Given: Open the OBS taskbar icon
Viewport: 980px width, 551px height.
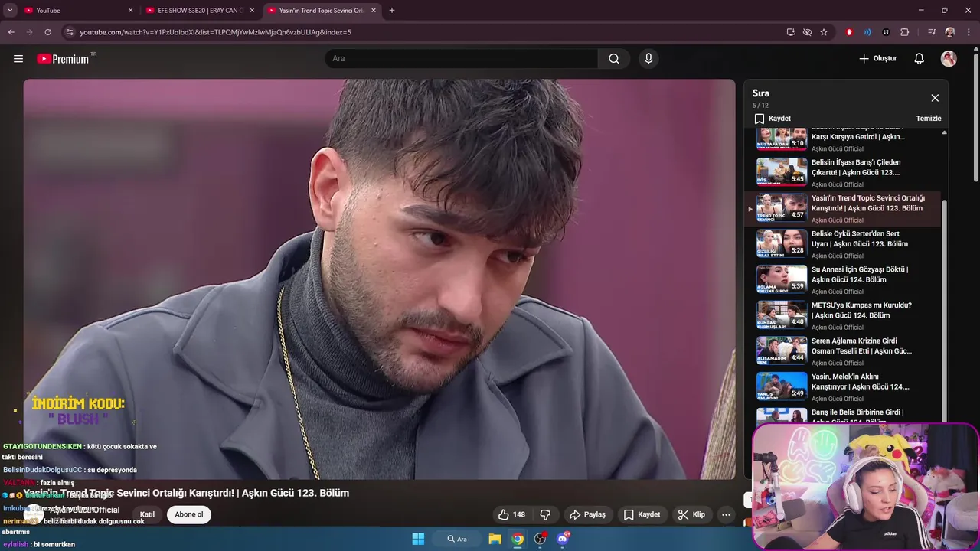Looking at the screenshot, I should pyautogui.click(x=540, y=539).
